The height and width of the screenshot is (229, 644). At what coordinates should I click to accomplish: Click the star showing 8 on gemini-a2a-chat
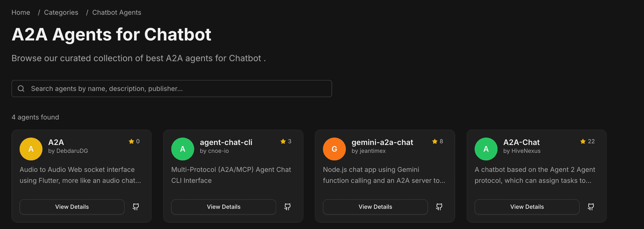pyautogui.click(x=437, y=141)
